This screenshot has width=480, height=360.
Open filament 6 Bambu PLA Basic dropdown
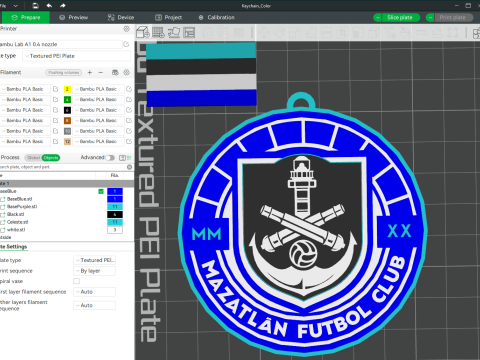[x=98, y=110]
